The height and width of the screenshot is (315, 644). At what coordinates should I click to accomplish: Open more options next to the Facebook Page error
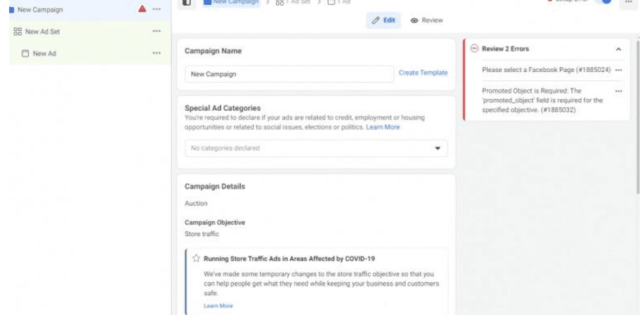coord(619,70)
